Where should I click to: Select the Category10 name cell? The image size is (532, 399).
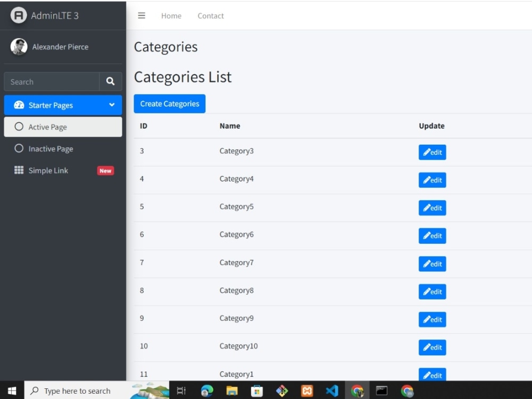pyautogui.click(x=238, y=346)
